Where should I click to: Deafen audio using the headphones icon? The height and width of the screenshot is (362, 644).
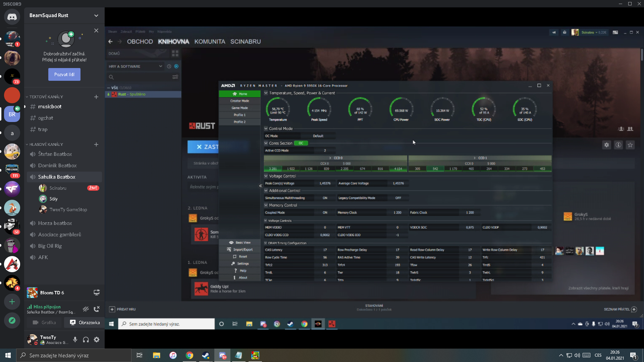[86, 340]
